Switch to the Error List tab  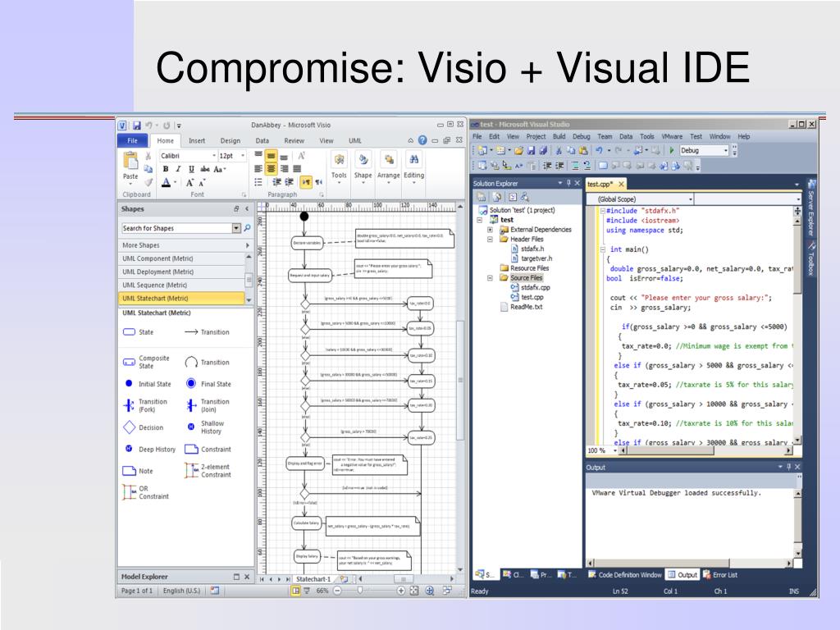tap(720, 575)
